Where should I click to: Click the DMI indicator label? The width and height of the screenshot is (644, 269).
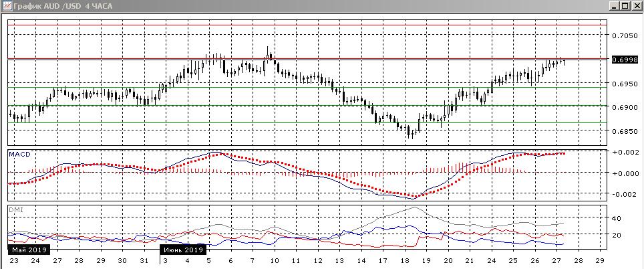[15, 209]
